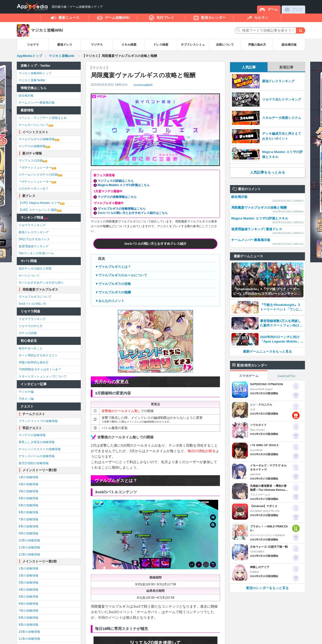Open sidebar link チームメンバー募集掲示板
The height and width of the screenshot is (644, 322).
coord(36,103)
